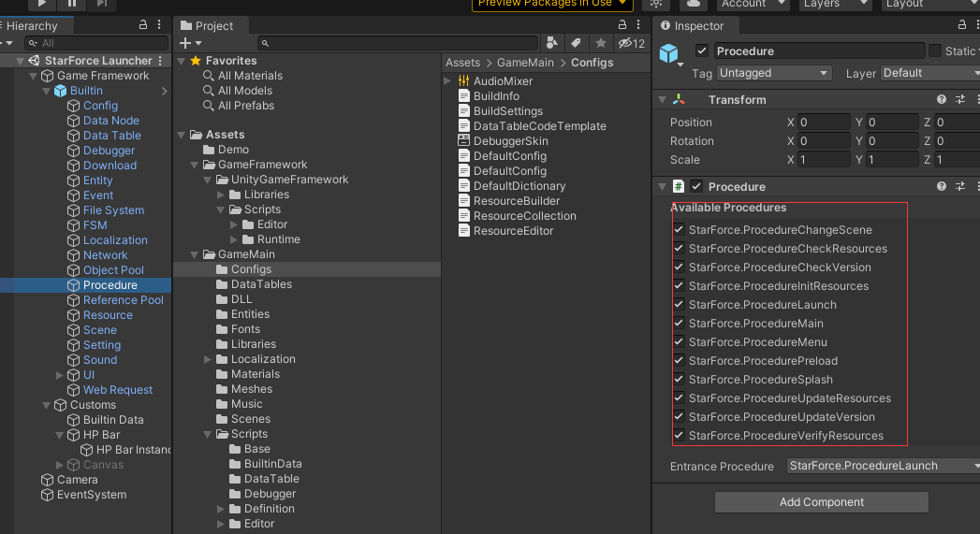This screenshot has height=534, width=980.
Task: Click the Procedure GameObject cube icon
Action: click(668, 53)
